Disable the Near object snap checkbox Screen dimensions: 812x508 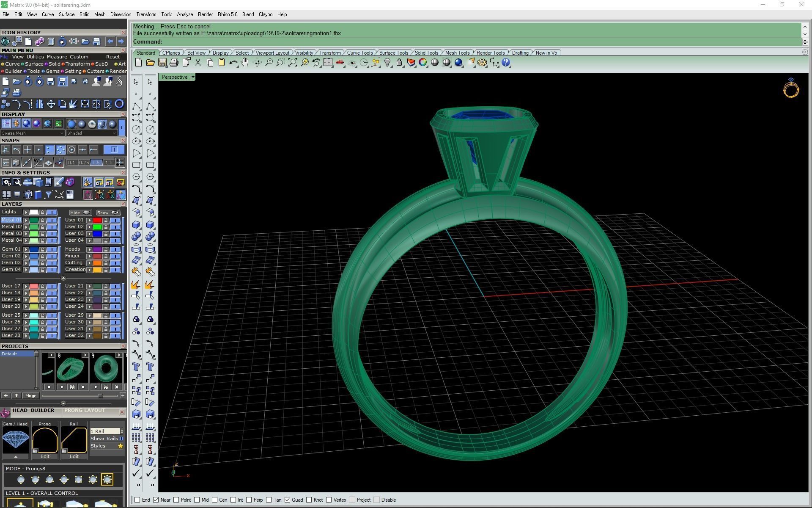[x=156, y=500]
